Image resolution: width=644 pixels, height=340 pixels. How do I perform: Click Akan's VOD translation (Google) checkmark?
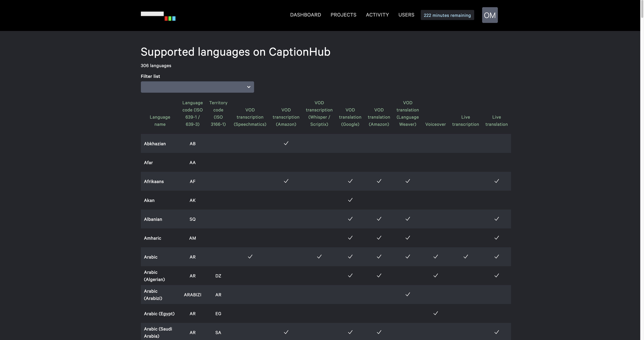pyautogui.click(x=350, y=200)
